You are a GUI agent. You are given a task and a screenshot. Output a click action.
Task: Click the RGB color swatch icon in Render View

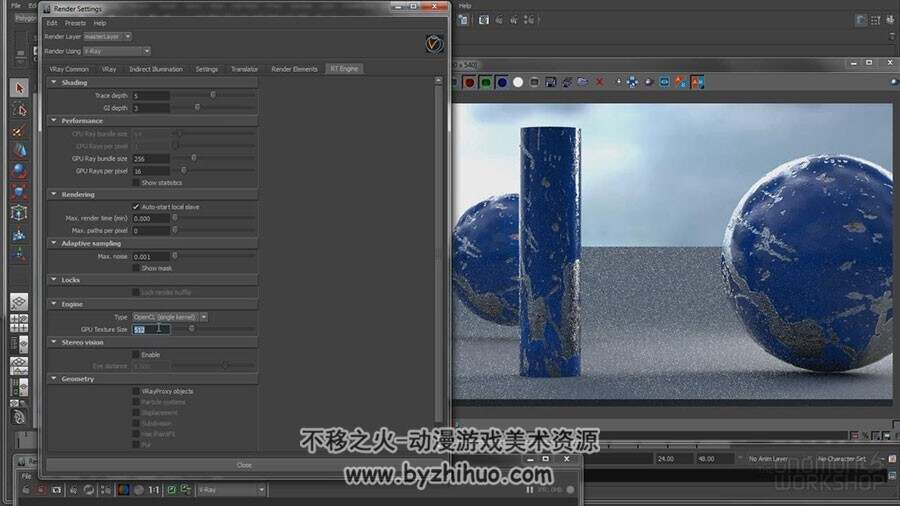pos(123,489)
